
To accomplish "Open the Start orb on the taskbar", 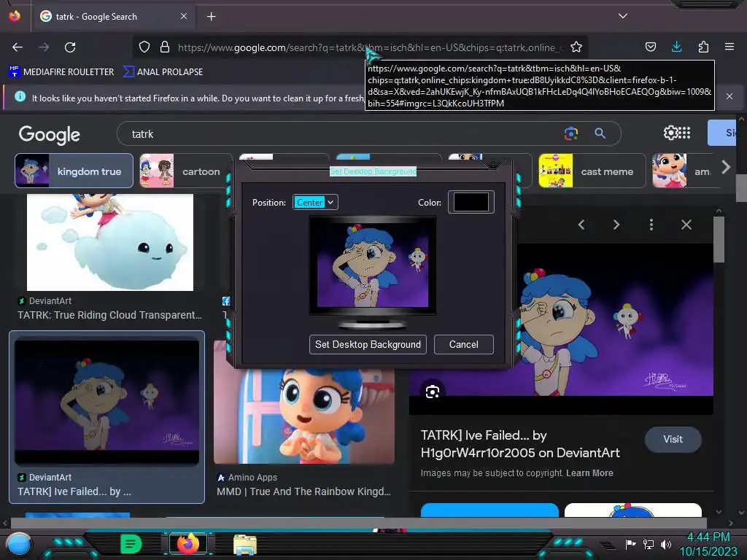I will [x=18, y=544].
